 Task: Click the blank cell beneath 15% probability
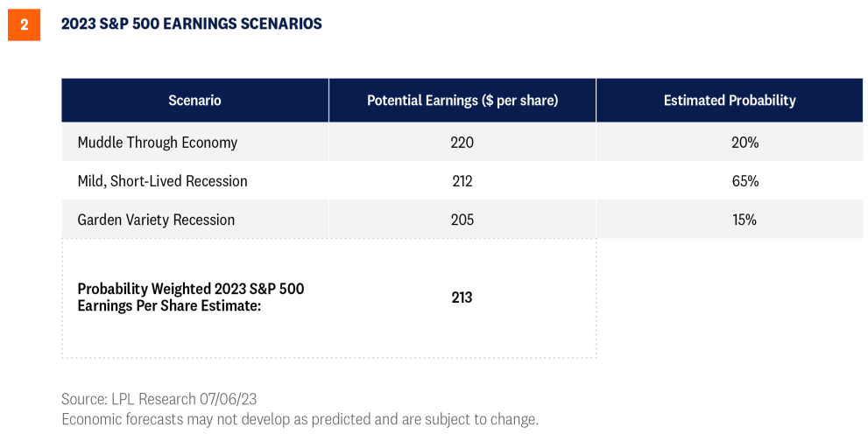729,297
